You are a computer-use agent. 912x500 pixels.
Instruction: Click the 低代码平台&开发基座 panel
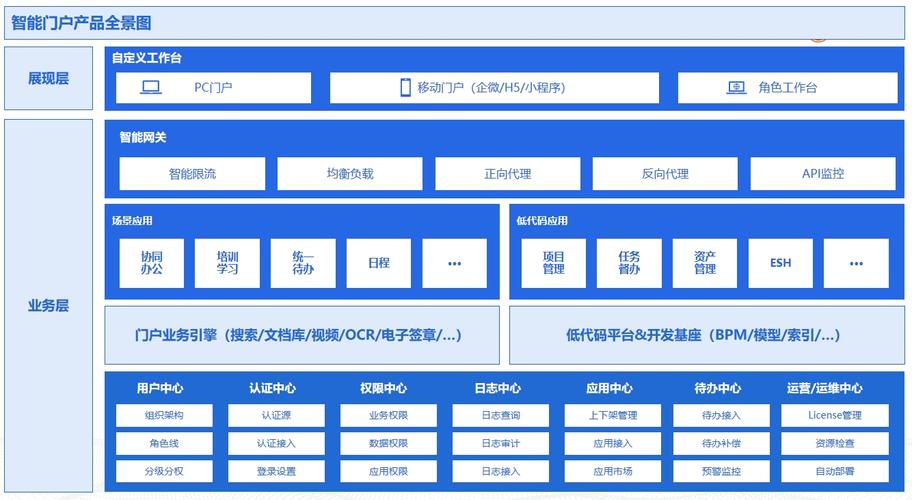click(707, 335)
